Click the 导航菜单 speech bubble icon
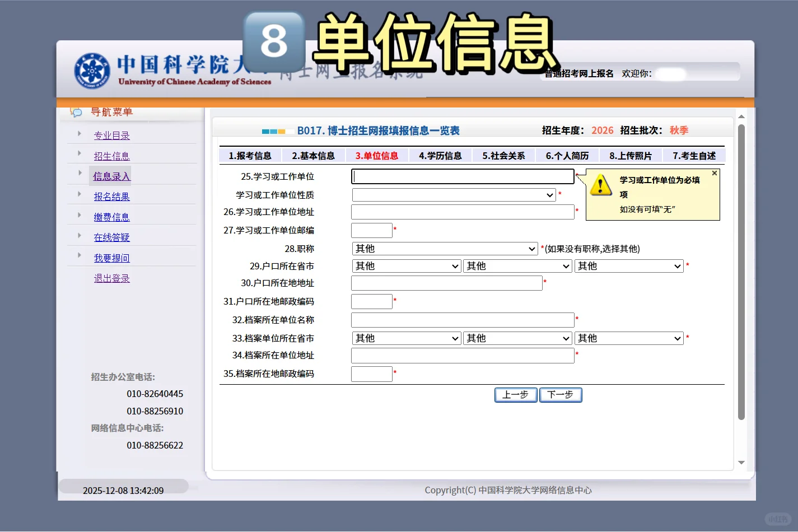This screenshot has width=798, height=532. 76,112
